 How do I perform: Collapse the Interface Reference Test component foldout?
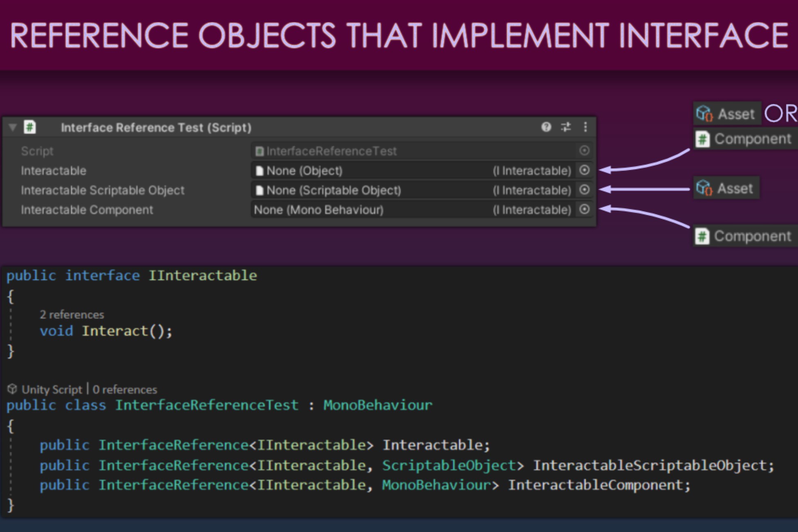coord(13,127)
